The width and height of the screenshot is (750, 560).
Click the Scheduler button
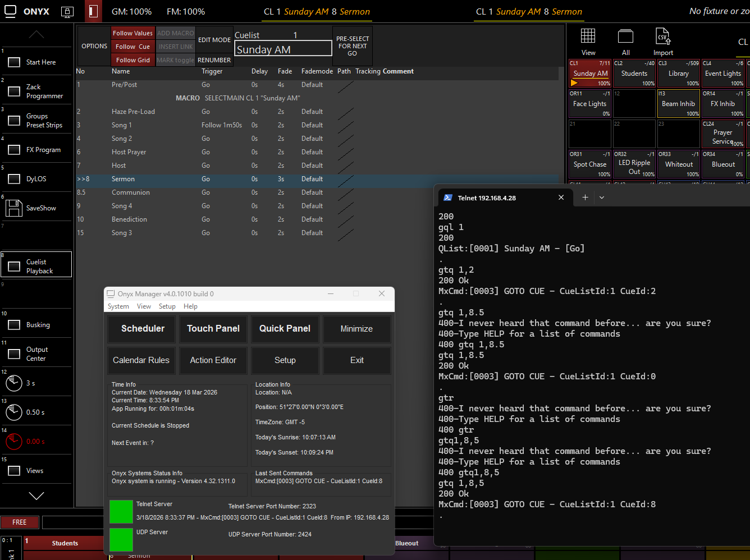(x=143, y=329)
